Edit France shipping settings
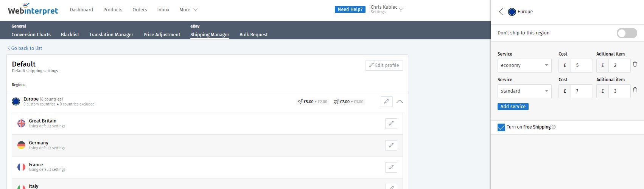The width and height of the screenshot is (644, 189). pyautogui.click(x=391, y=167)
